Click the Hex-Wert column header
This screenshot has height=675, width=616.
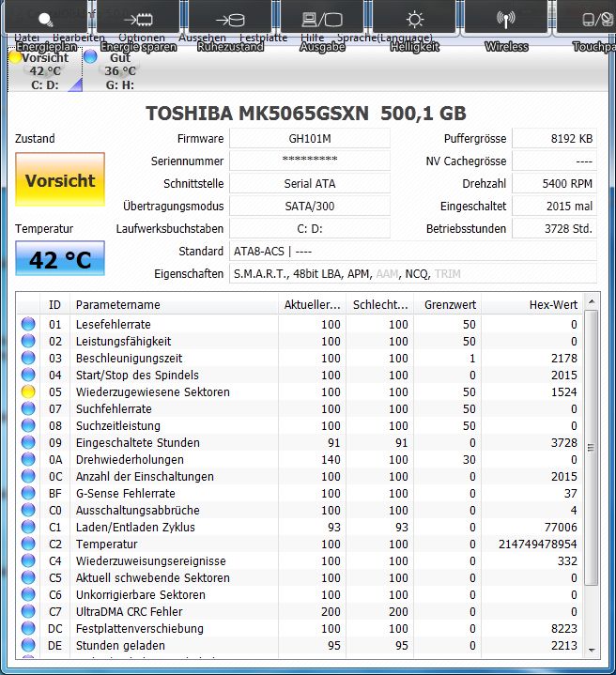532,304
